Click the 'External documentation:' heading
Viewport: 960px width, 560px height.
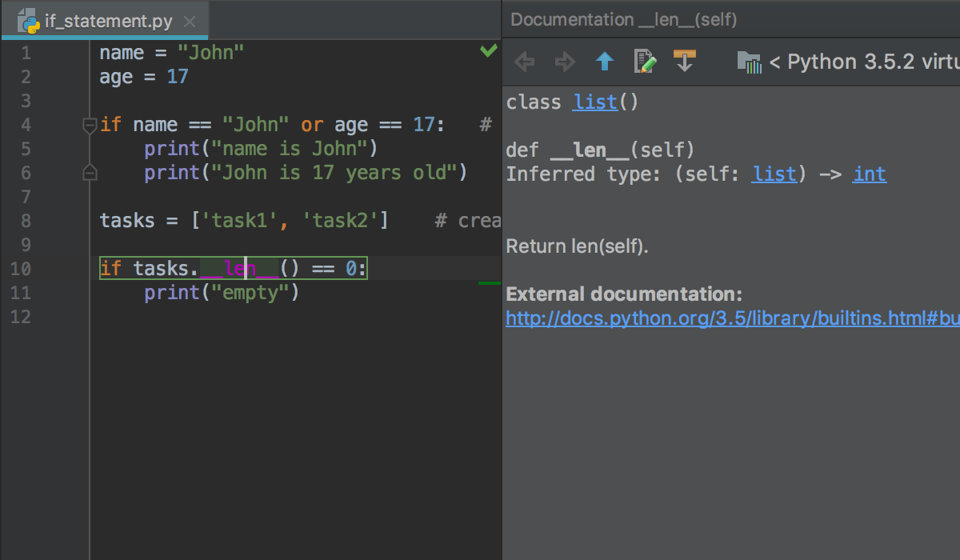[624, 294]
